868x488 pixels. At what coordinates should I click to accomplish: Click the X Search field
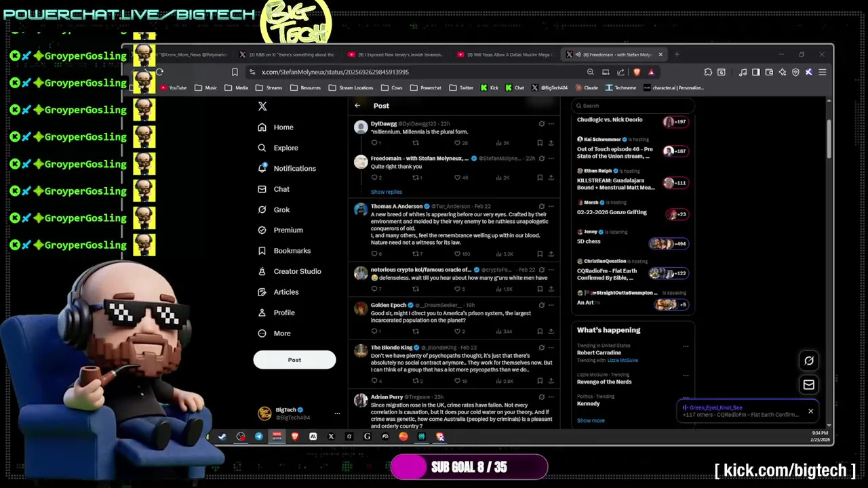[632, 106]
